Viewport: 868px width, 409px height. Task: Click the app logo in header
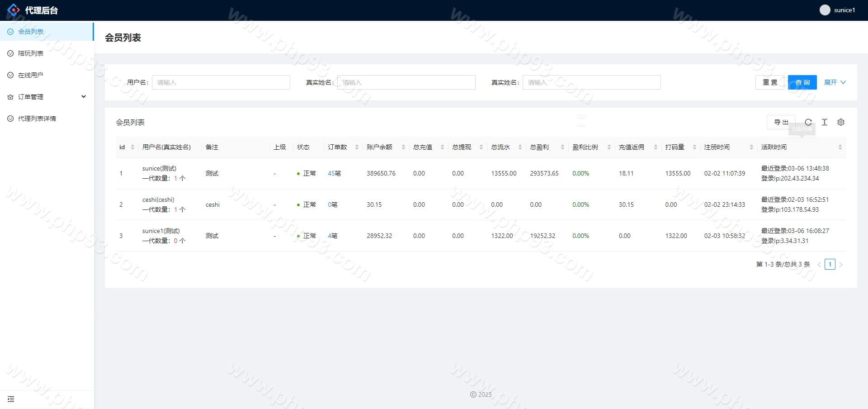(x=14, y=10)
